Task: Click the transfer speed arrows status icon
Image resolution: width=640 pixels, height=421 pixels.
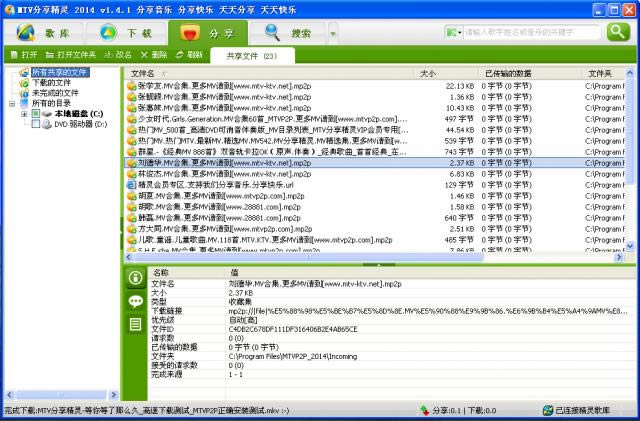Action: point(425,410)
